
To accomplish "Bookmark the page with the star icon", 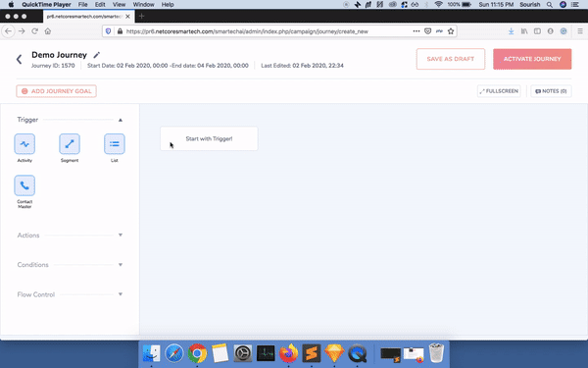I will (x=451, y=31).
